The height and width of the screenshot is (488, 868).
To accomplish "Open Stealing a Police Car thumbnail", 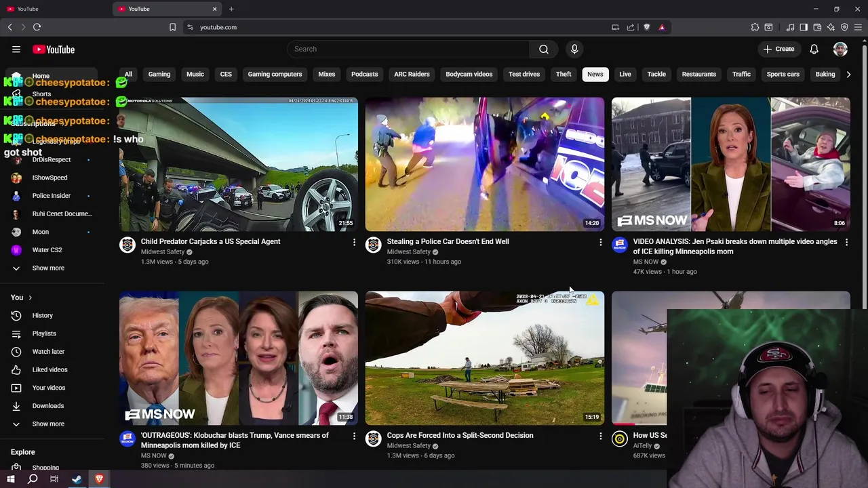I will (484, 164).
